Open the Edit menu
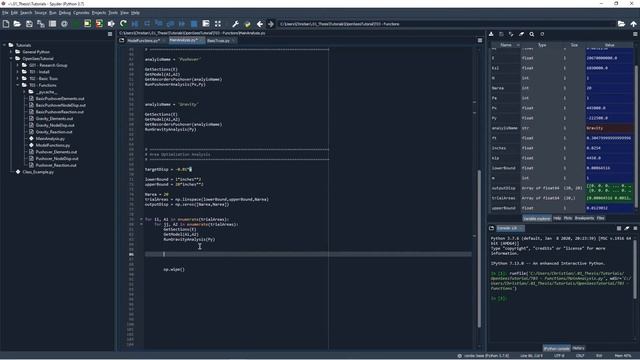640x360 pixels. (x=14, y=13)
